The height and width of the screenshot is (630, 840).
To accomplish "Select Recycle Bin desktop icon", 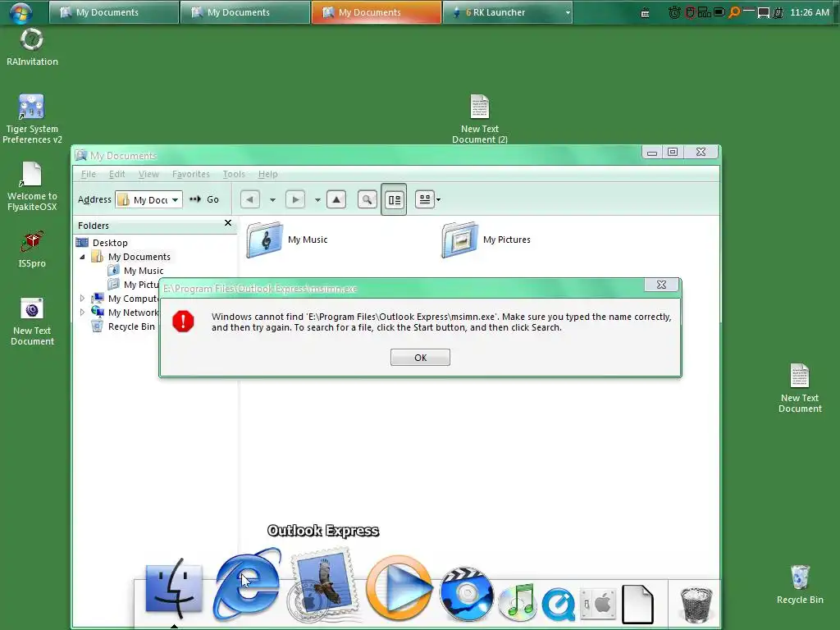I will 800,584.
